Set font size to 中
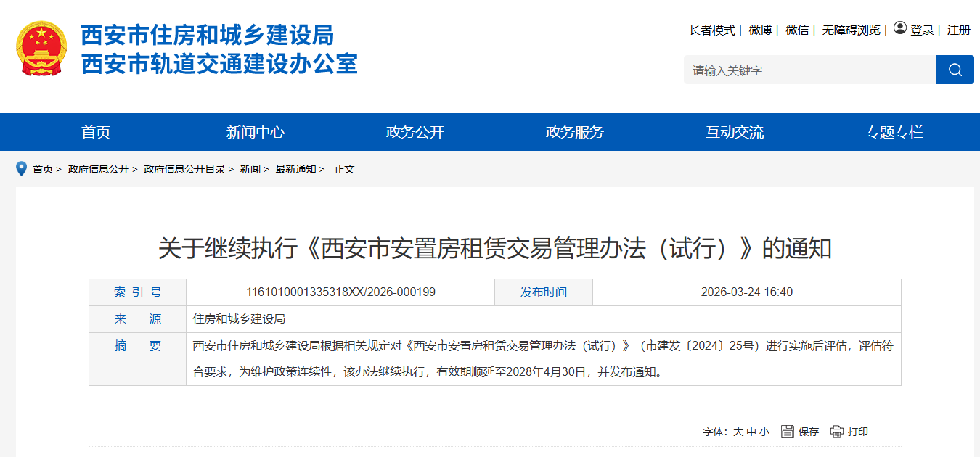980x457 pixels. pos(751,432)
